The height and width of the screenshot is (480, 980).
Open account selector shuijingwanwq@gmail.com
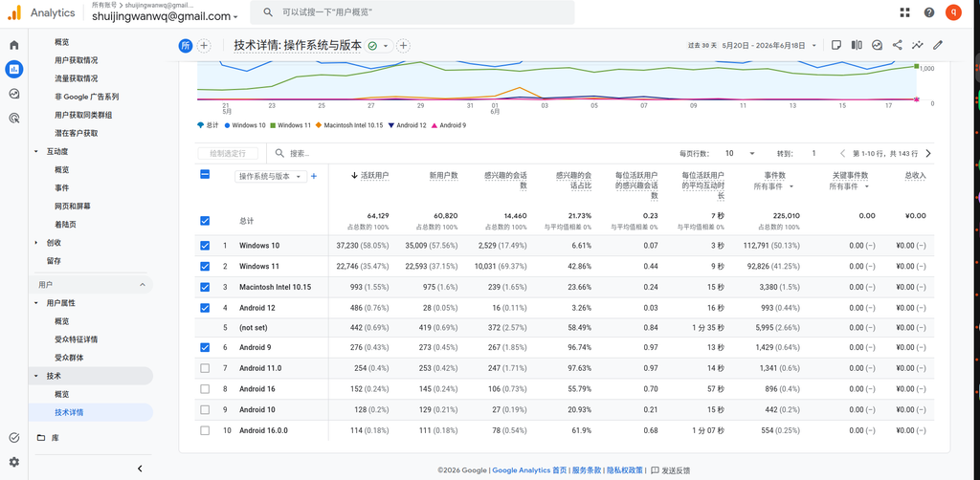pyautogui.click(x=165, y=16)
